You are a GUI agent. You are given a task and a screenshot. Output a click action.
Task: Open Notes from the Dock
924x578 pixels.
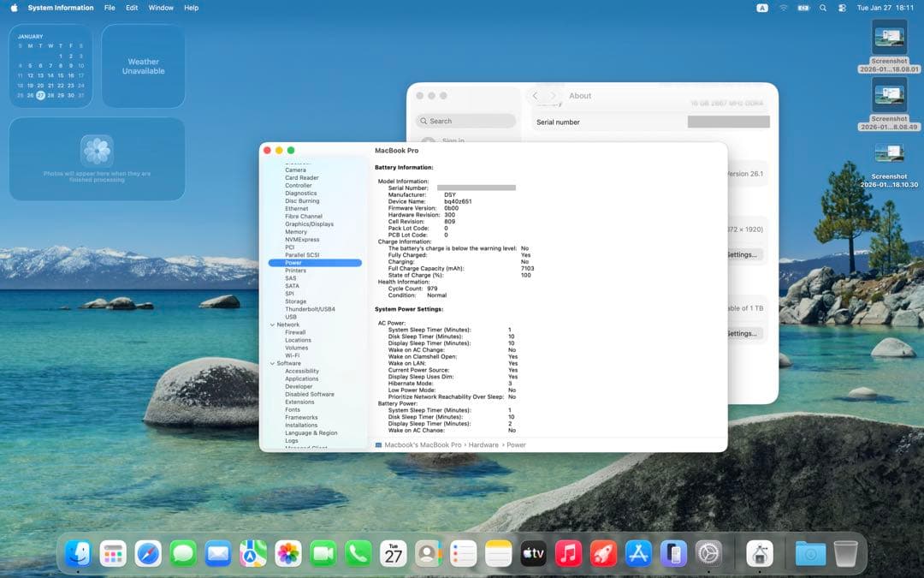click(x=498, y=553)
